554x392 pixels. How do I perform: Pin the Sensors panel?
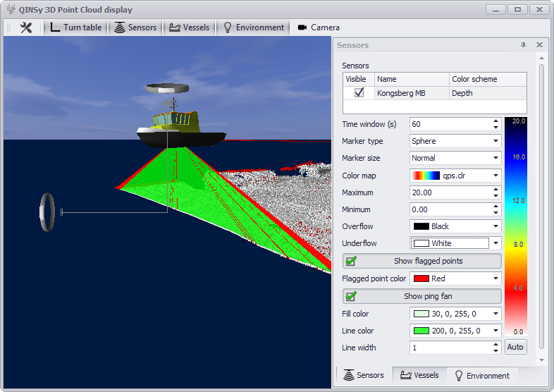click(x=523, y=45)
